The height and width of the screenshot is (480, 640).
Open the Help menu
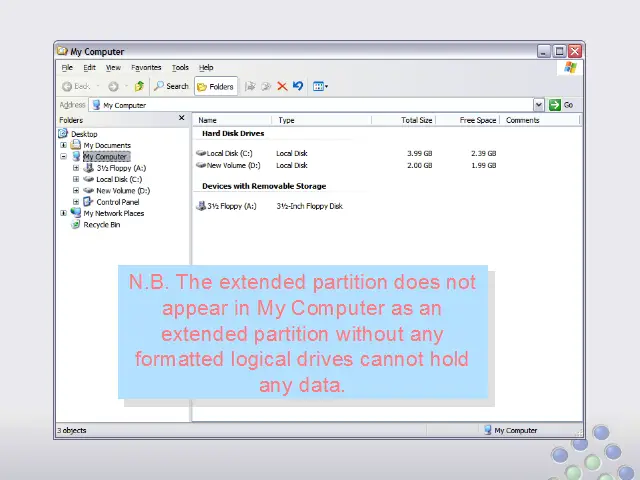pos(206,67)
